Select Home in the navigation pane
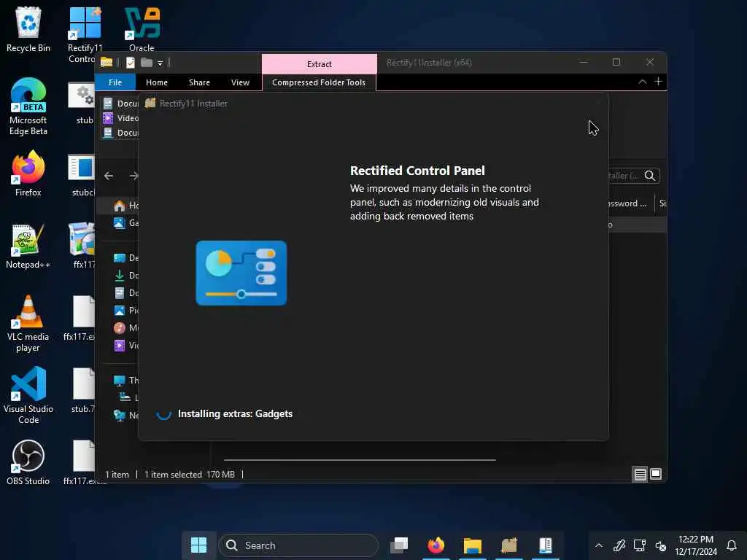 coord(125,205)
